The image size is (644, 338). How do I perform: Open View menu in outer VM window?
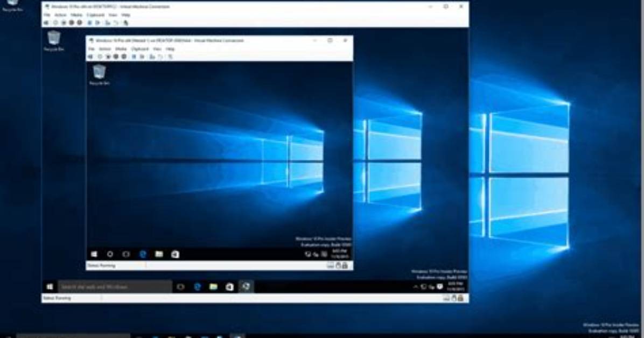click(x=113, y=15)
